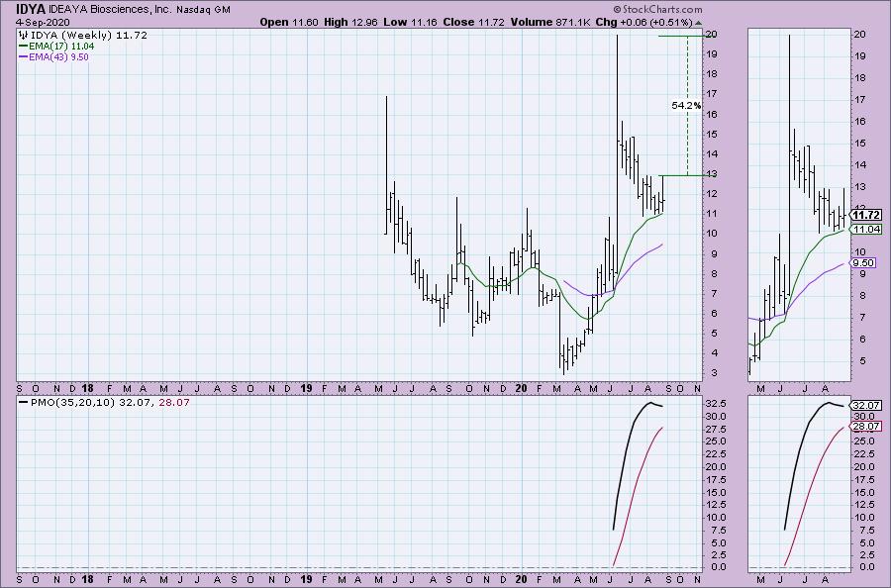Select the EMA(17) 11.04 legend entry
Image resolution: width=891 pixels, height=588 pixels.
(61, 46)
